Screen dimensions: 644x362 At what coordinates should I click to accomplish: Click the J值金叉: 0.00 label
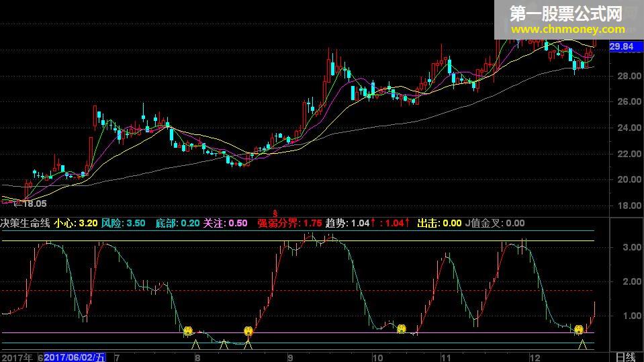point(495,223)
